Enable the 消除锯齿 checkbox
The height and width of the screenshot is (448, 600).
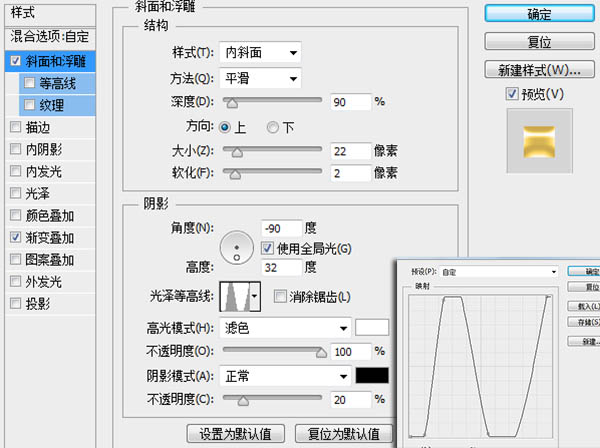point(280,296)
